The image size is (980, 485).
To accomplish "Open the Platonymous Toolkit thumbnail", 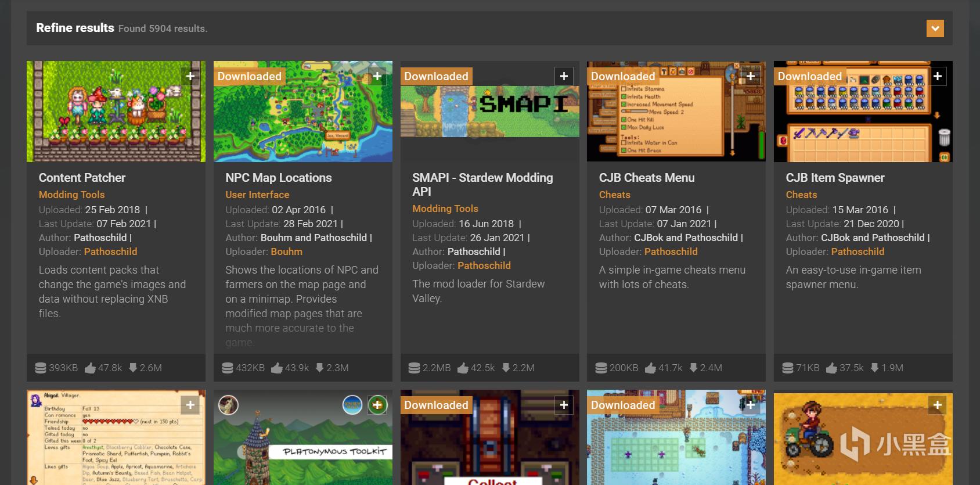I will 303,437.
